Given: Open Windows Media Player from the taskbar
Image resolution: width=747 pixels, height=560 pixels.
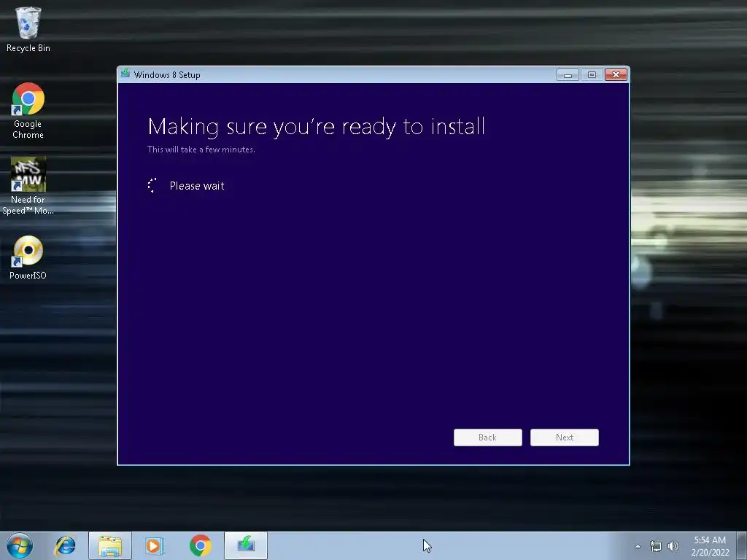Looking at the screenshot, I should click(x=155, y=545).
